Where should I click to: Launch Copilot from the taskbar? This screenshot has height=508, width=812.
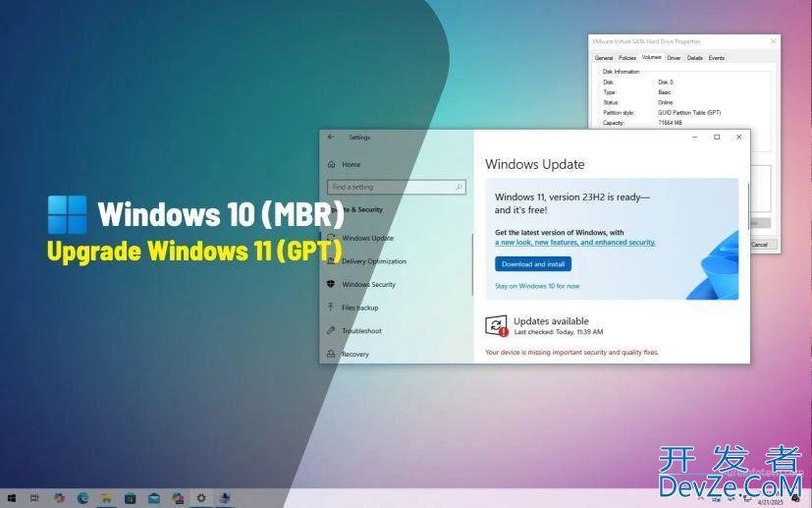click(x=59, y=499)
